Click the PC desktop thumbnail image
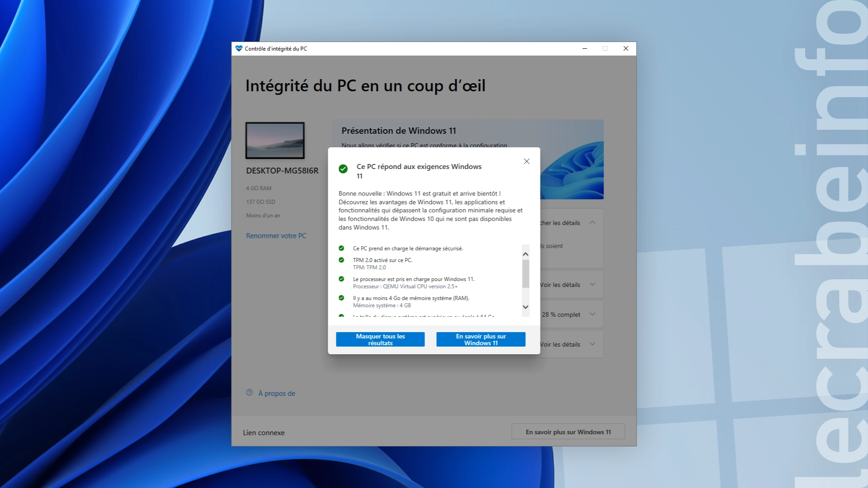868x488 pixels. pyautogui.click(x=275, y=141)
